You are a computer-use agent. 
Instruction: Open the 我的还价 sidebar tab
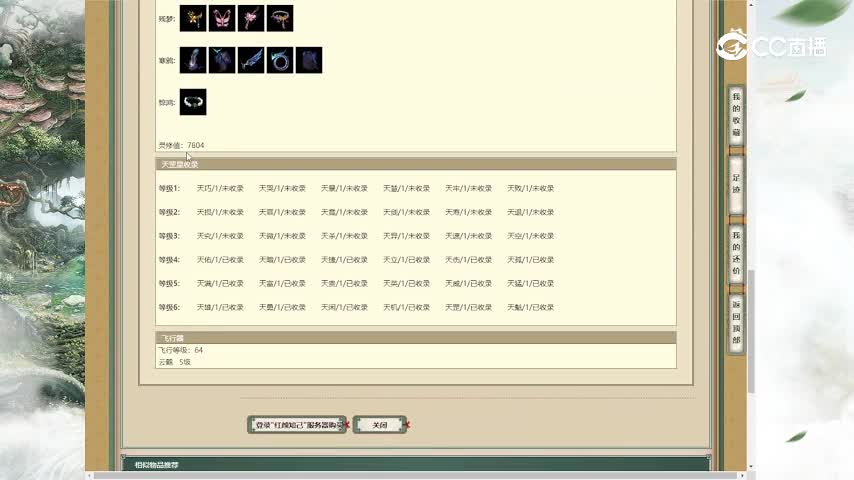(x=736, y=253)
